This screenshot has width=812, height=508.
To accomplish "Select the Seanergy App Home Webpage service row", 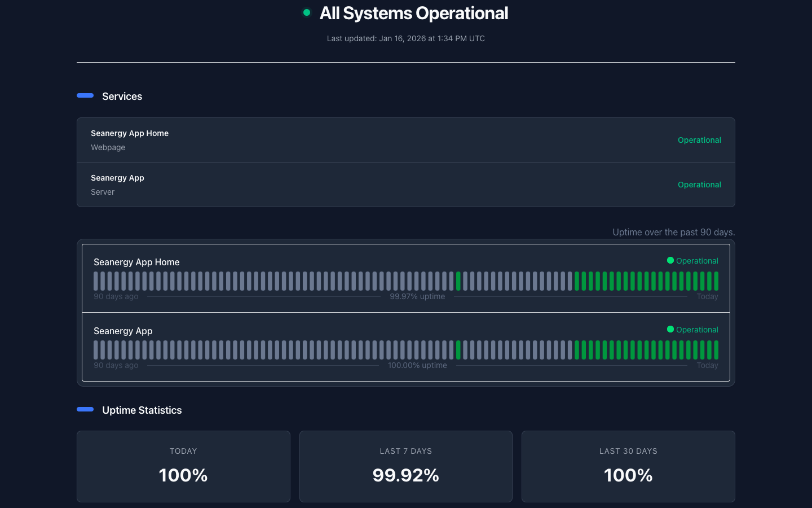I will point(405,140).
